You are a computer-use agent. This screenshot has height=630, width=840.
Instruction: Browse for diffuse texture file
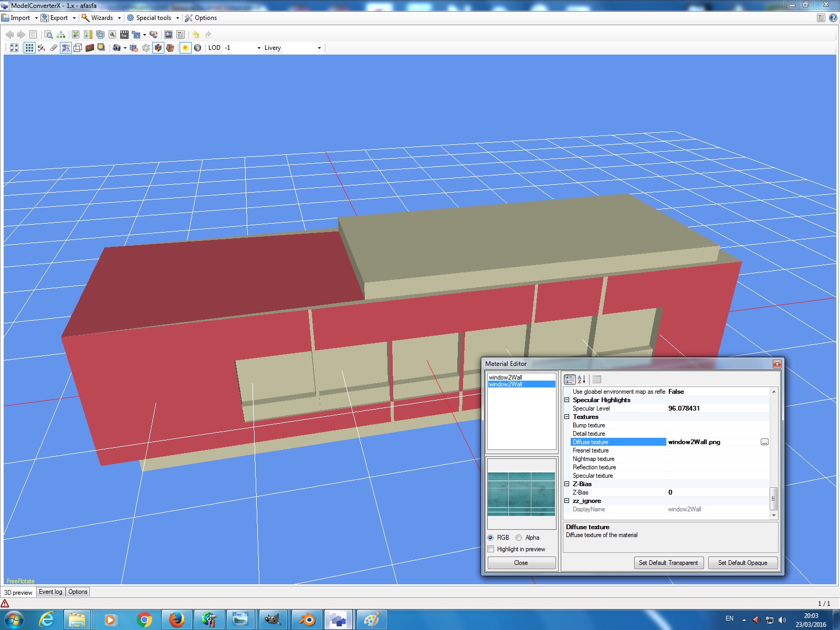(764, 442)
